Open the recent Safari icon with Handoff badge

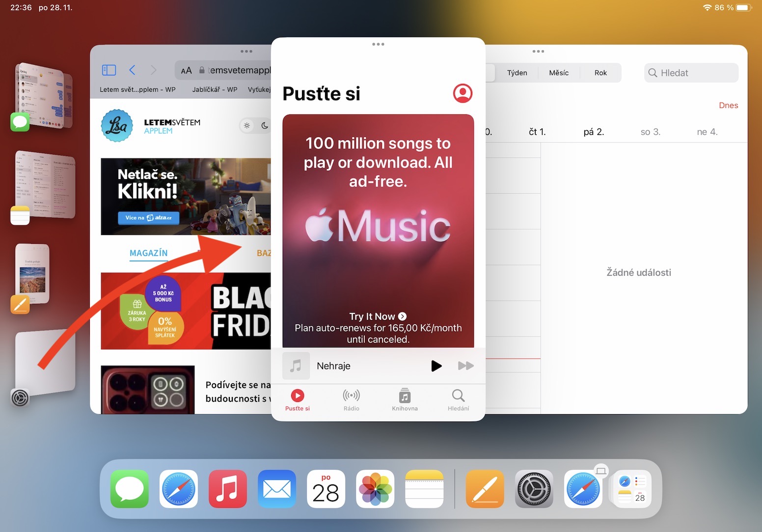click(x=583, y=489)
